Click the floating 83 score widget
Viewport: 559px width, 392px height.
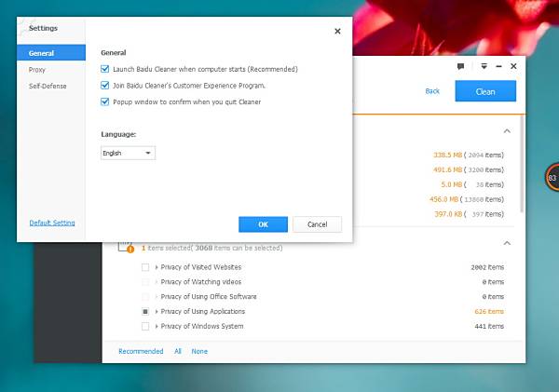click(552, 178)
